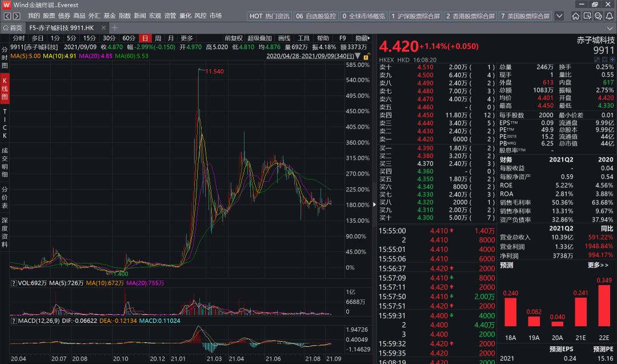Open the notification bell icon in top toolbar
This screenshot has width=617, height=364.
coord(609,16)
